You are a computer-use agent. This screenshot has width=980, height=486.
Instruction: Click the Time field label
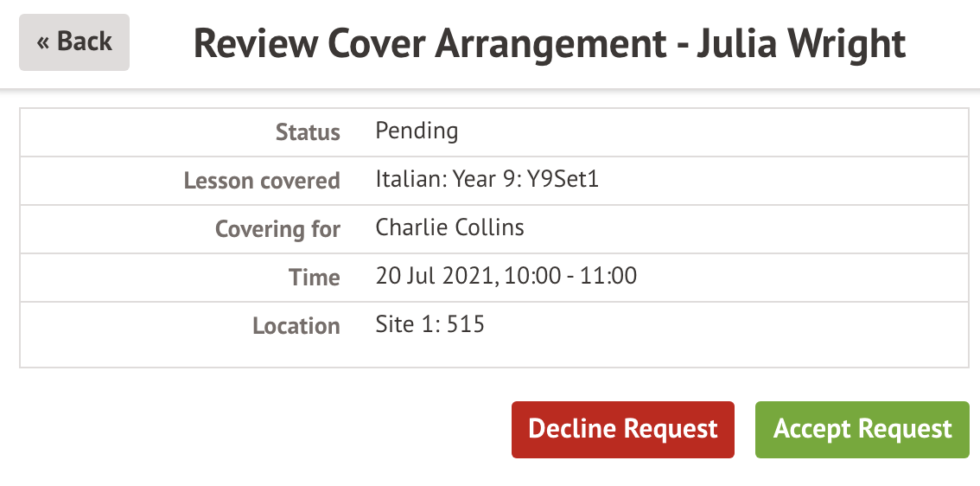tap(315, 278)
